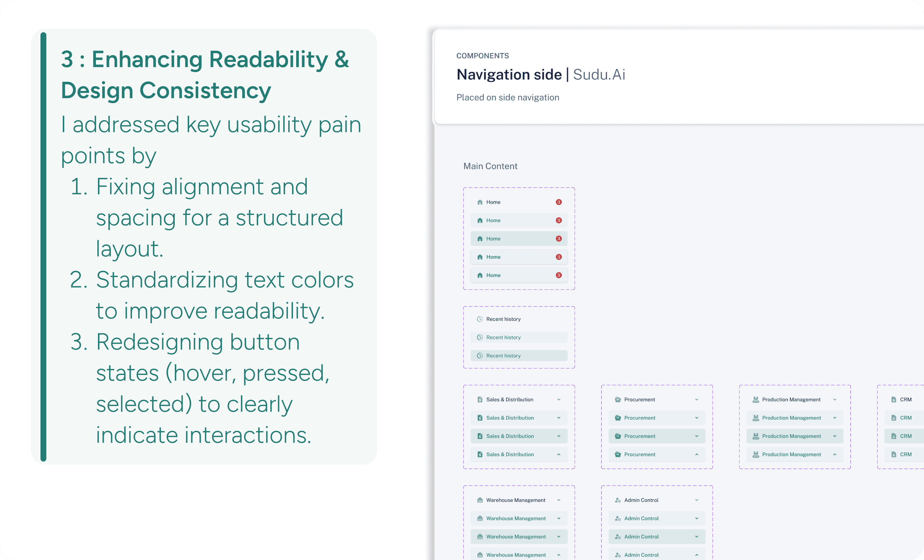Click the COMPONENTS breadcrumb label
Screen dimensions: 924x560
(x=482, y=56)
